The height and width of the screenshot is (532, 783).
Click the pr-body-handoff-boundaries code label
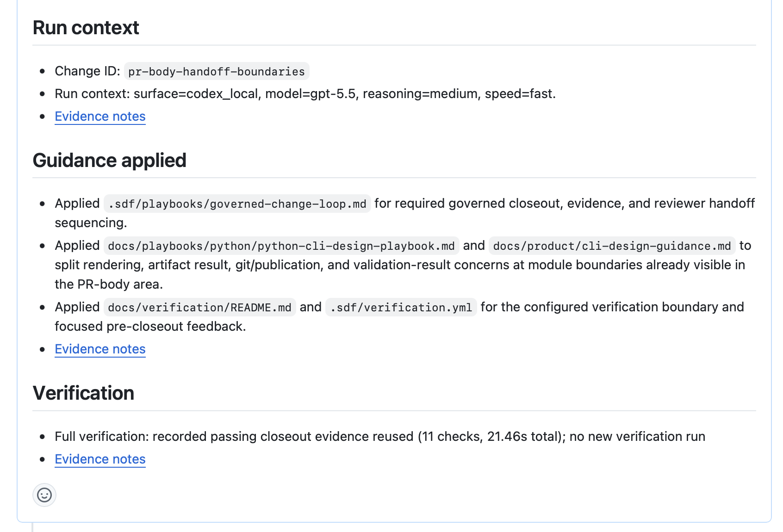pyautogui.click(x=217, y=71)
